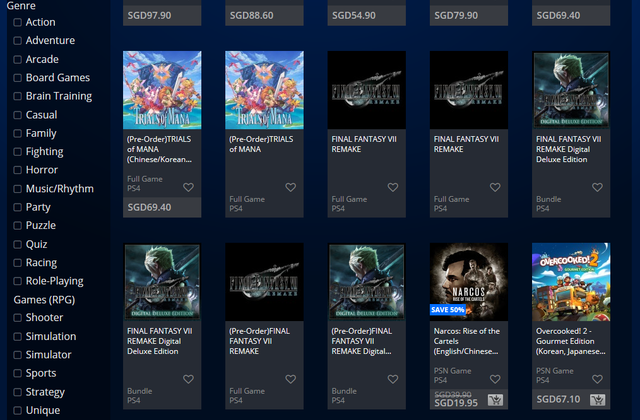This screenshot has height=420, width=640.
Task: Open Narcos: Rise of the Cartels title link
Action: pos(467,341)
